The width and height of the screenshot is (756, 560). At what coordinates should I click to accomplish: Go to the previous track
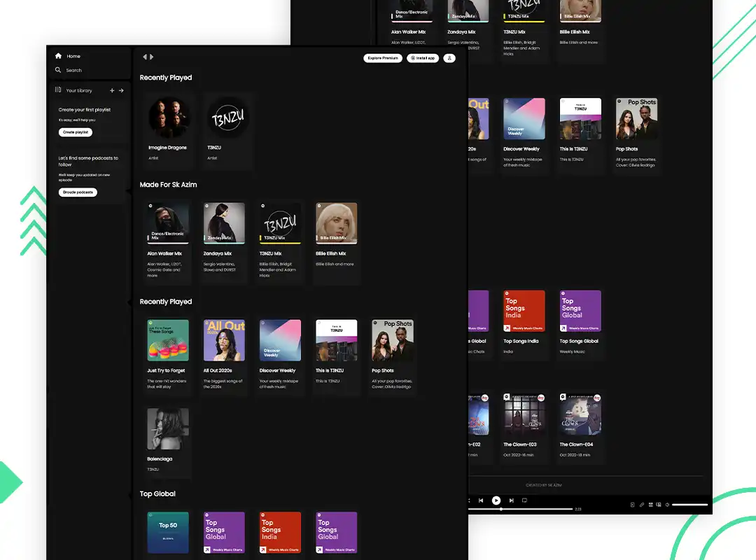(x=480, y=500)
